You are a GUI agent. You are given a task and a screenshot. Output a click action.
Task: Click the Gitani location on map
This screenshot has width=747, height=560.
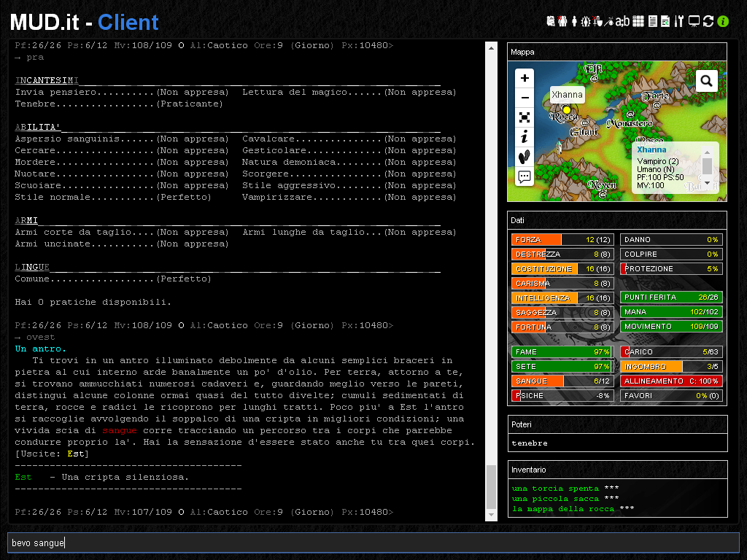point(584,132)
